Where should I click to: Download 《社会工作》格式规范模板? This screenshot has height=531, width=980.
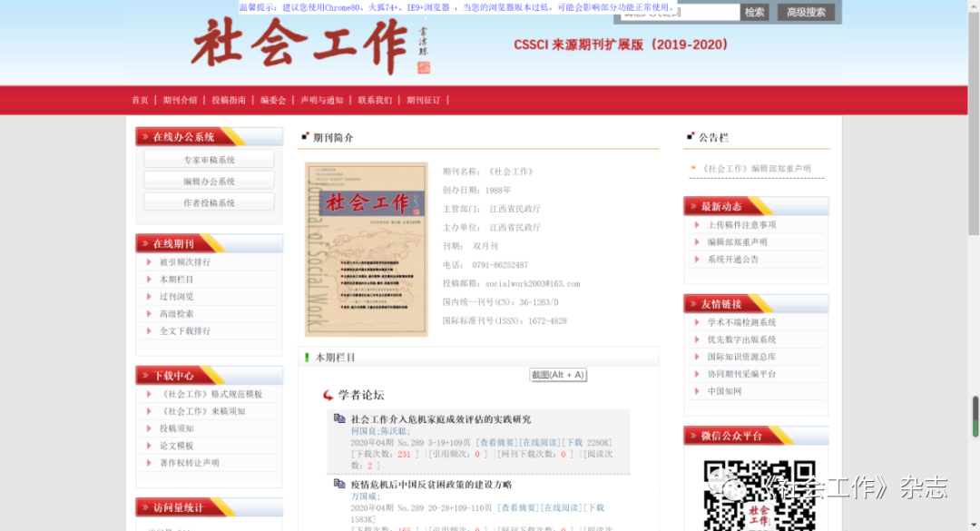point(211,394)
